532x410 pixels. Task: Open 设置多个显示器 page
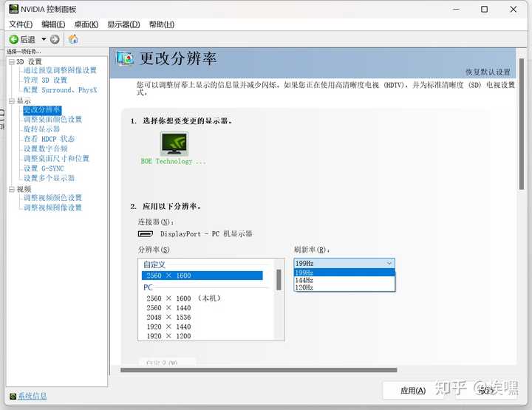point(49,178)
